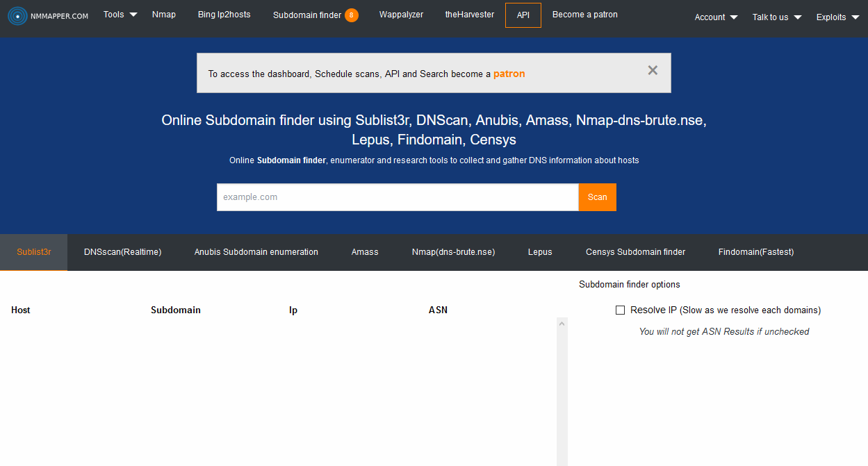Expand the Talk to us dropdown

(777, 17)
